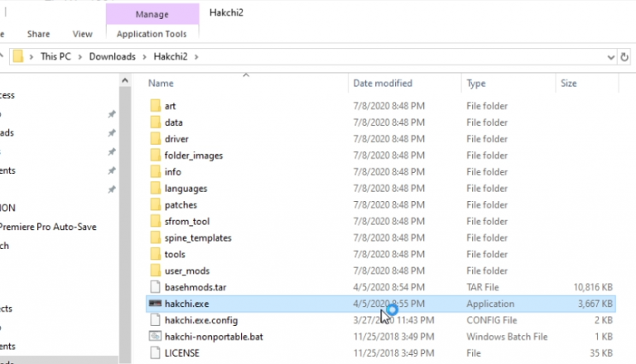This screenshot has height=364, width=636.
Task: Open the Application Tools tab
Action: [x=152, y=34]
